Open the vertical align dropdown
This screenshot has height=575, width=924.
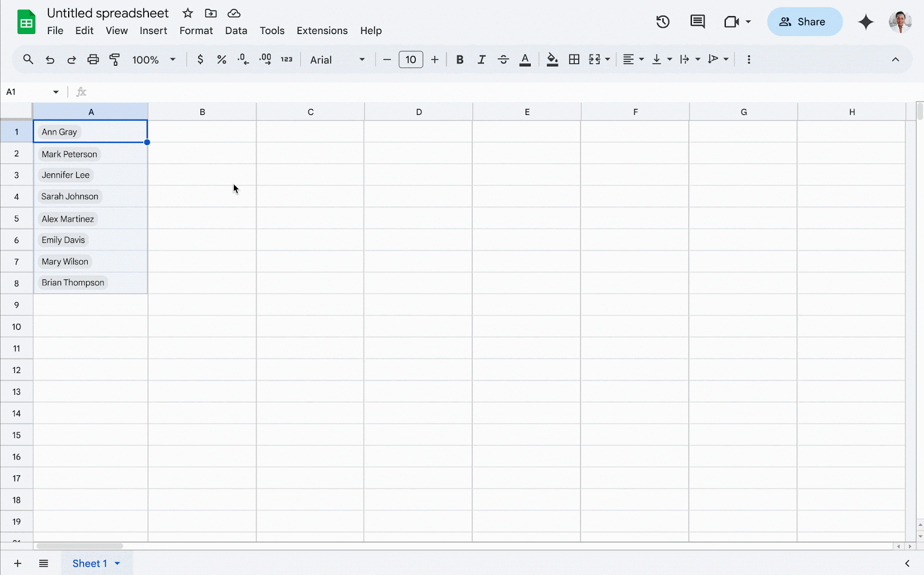point(662,59)
